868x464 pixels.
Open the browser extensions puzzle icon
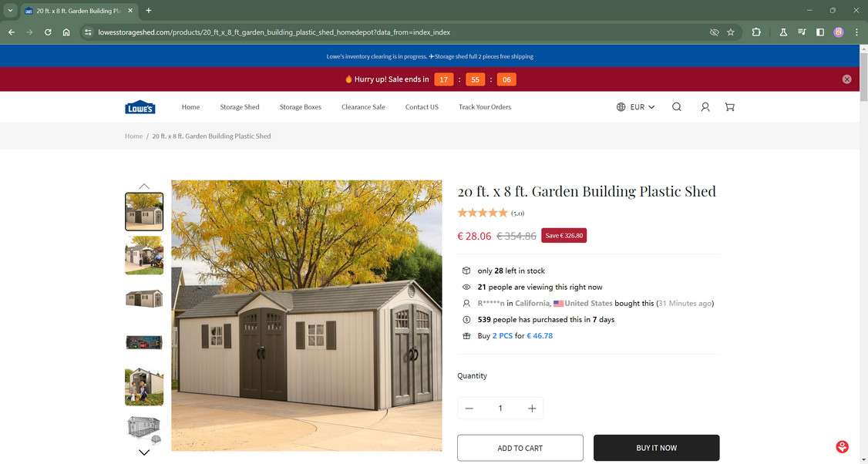[x=756, y=32]
